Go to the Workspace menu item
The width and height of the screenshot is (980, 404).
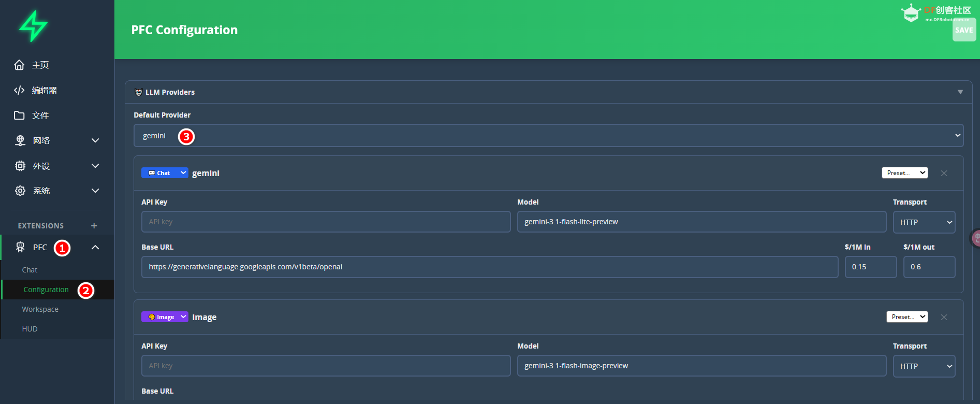coord(40,309)
